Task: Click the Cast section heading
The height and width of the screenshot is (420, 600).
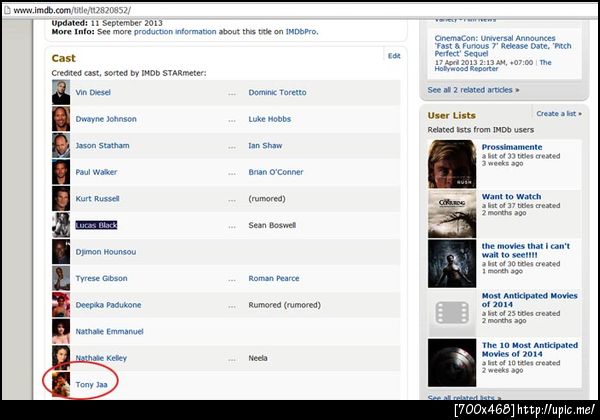Action: click(64, 59)
